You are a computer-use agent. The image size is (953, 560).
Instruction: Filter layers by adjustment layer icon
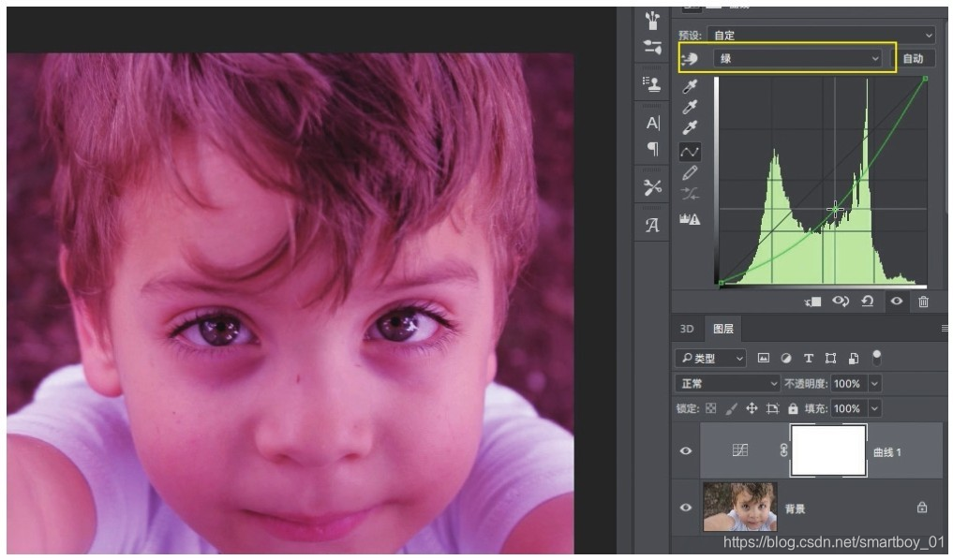point(786,359)
